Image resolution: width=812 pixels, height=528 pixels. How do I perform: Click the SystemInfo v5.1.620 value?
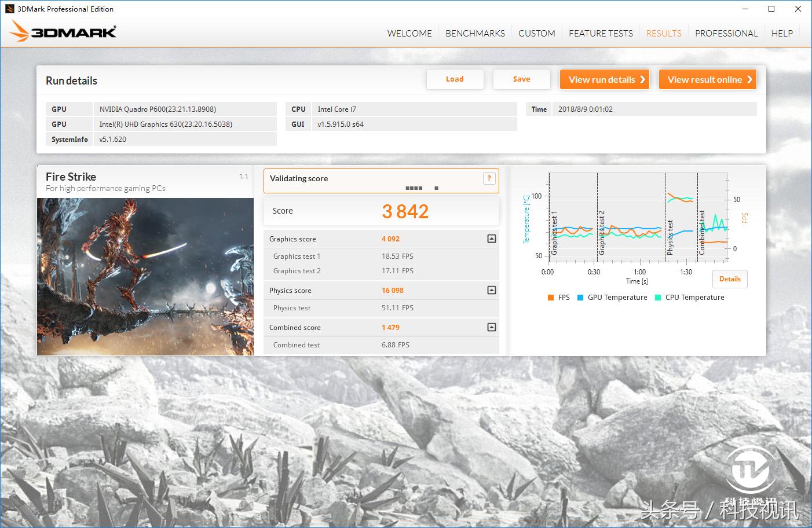(x=112, y=139)
